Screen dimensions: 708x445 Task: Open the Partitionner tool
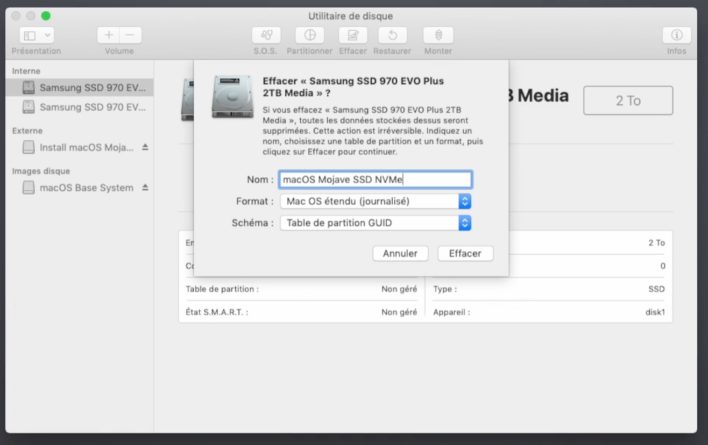(x=310, y=35)
